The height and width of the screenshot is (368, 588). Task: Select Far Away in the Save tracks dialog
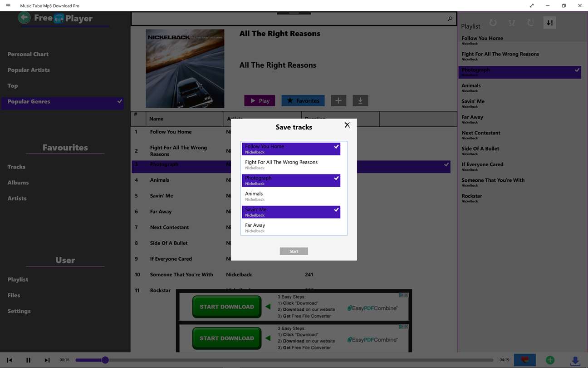point(291,228)
